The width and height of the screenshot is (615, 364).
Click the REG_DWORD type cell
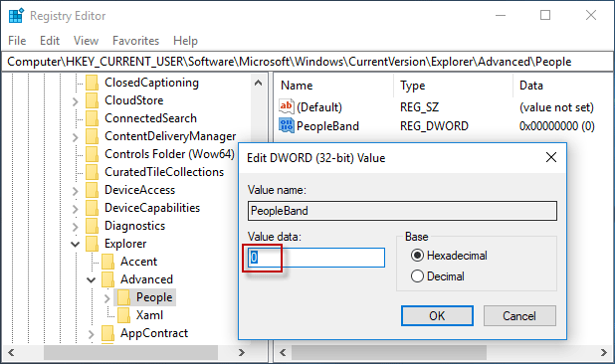tap(434, 126)
